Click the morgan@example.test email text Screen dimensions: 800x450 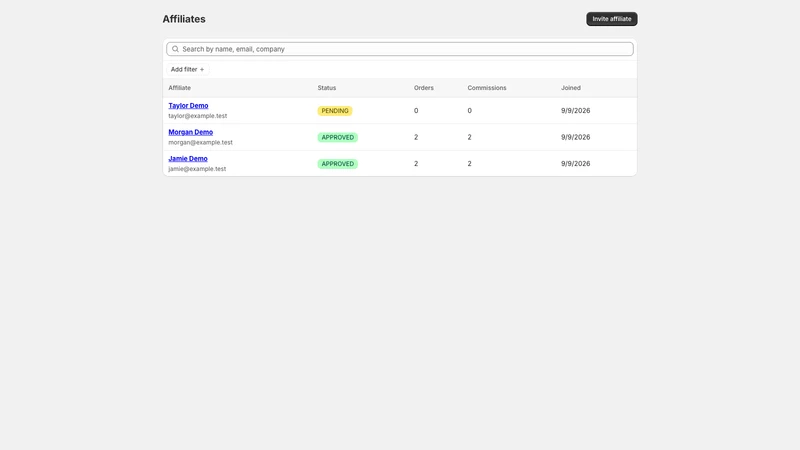[200, 142]
